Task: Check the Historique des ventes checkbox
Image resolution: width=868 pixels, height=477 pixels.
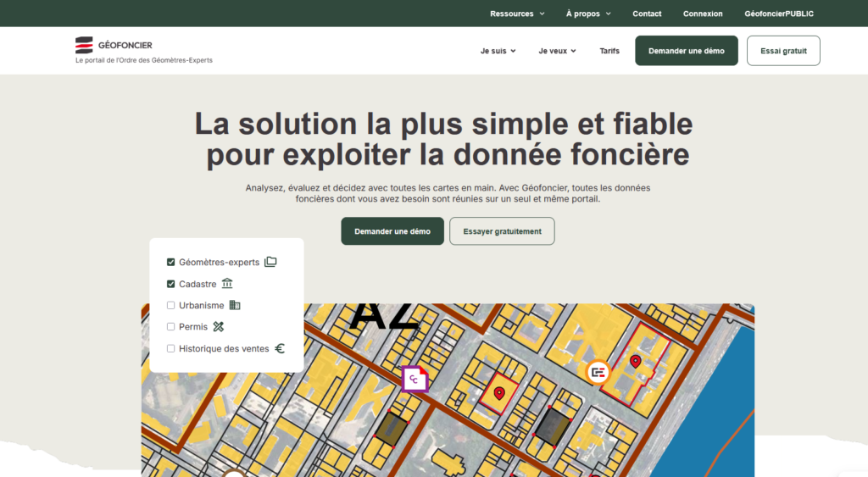Action: pyautogui.click(x=170, y=348)
